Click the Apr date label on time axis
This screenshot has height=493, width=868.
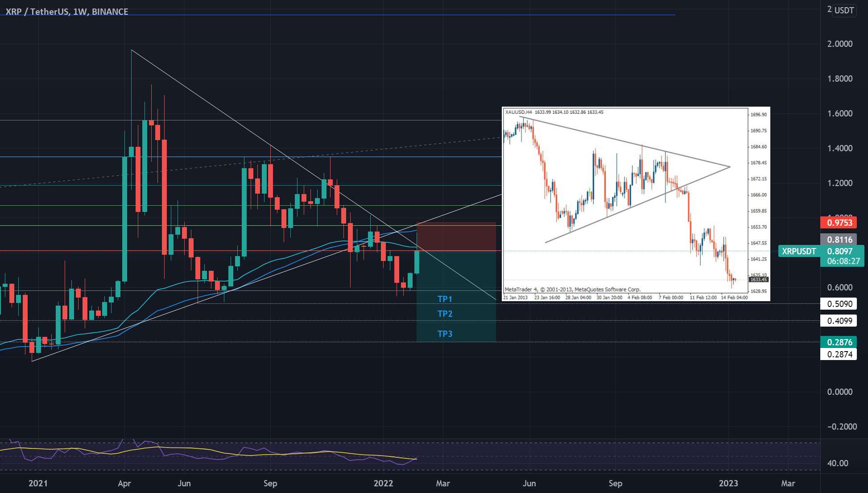pyautogui.click(x=124, y=483)
